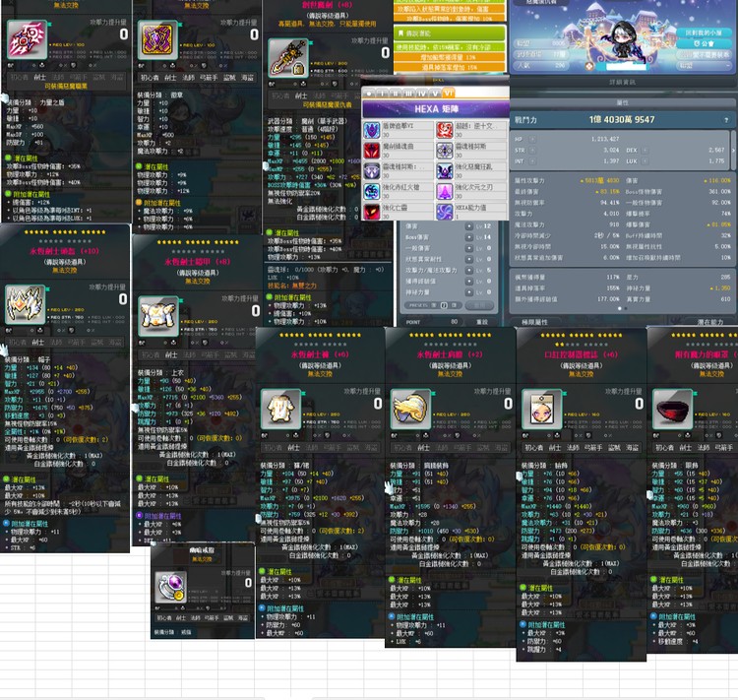Click the face tag 臉飾 item icon

[542, 409]
